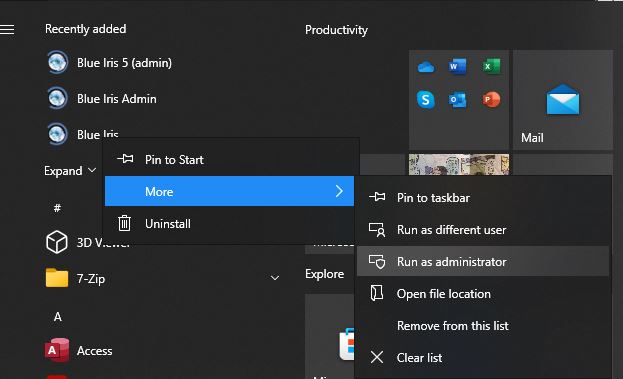Click the file icon beside Open file location
The image size is (623, 379).
click(x=377, y=293)
